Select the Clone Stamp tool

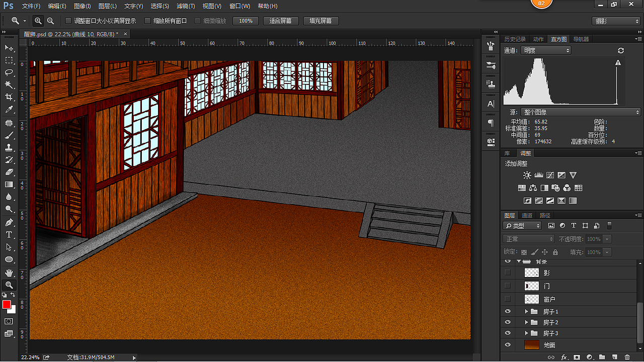9,148
